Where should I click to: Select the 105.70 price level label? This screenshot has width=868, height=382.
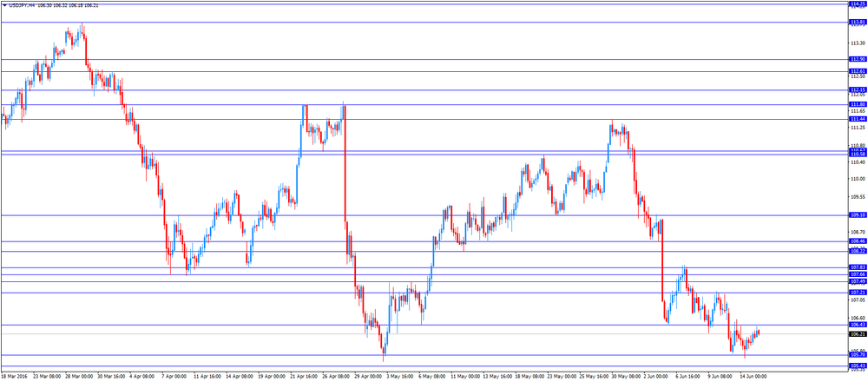[858, 355]
